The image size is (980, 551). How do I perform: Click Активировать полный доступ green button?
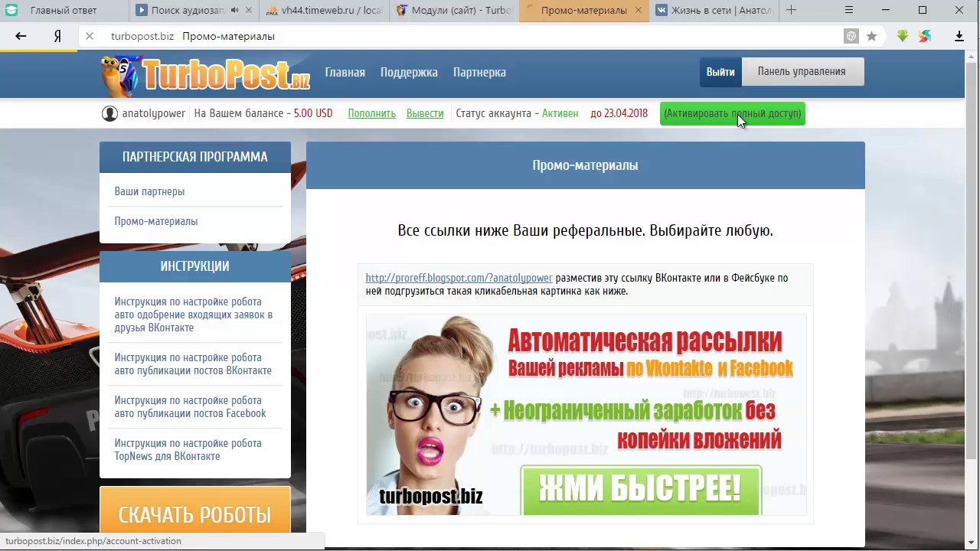733,113
